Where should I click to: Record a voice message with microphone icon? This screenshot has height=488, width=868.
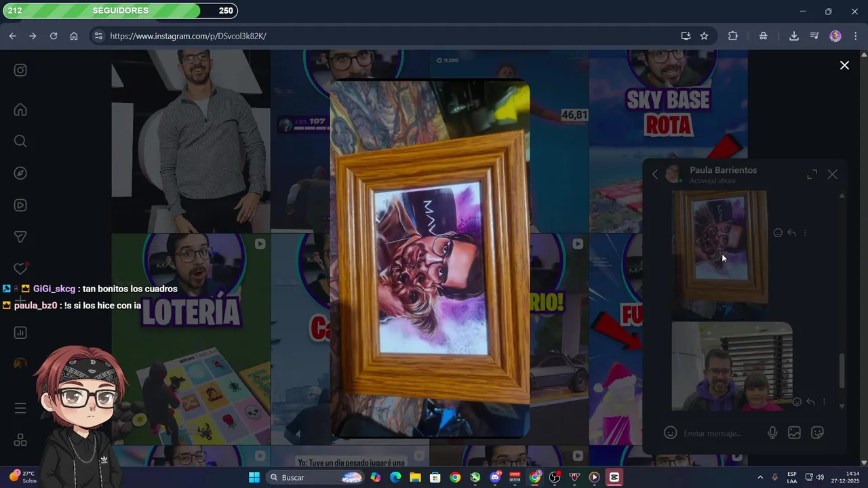(x=772, y=432)
